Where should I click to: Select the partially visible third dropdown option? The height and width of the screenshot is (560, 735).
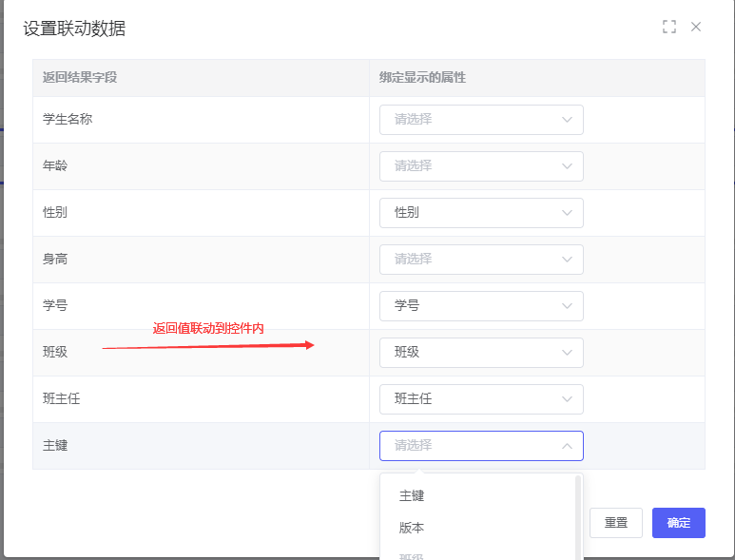pos(412,555)
